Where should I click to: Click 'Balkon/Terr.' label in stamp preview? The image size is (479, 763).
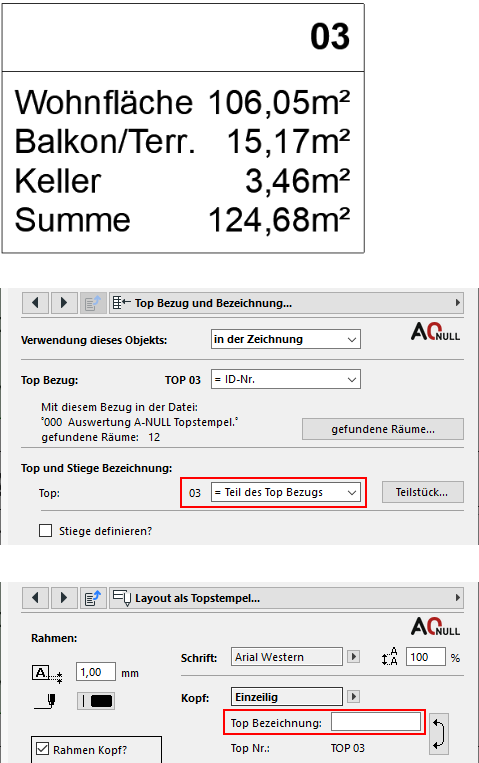(105, 142)
